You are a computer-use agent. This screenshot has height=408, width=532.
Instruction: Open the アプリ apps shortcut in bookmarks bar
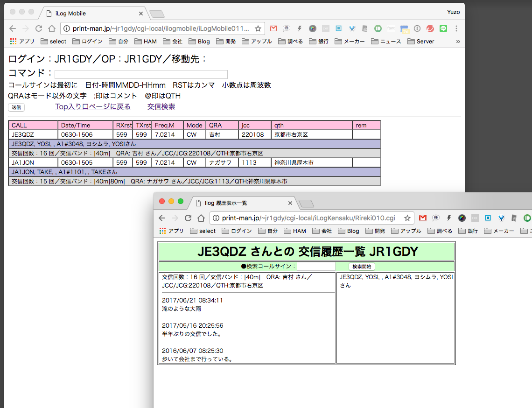click(x=22, y=42)
